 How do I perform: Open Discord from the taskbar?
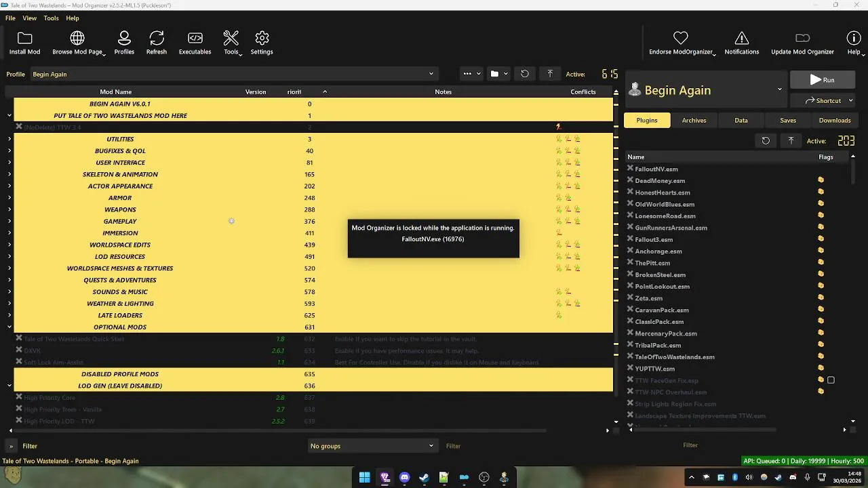coord(405,478)
